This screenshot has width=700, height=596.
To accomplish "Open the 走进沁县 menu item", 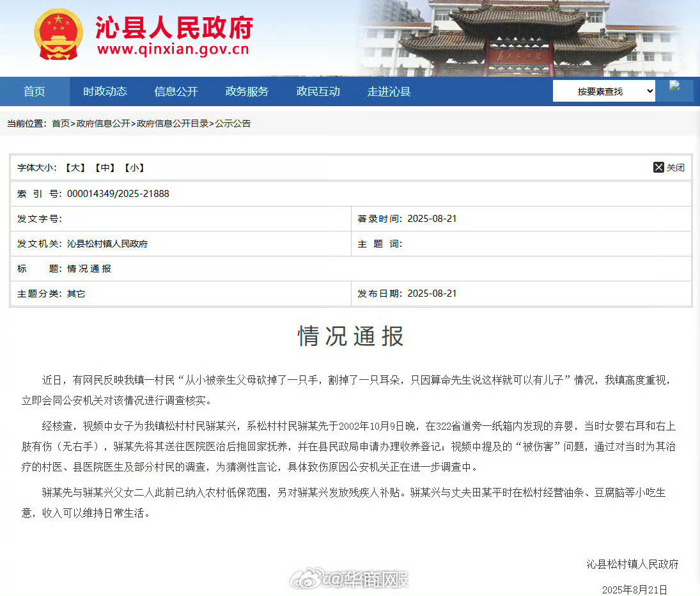I will (x=389, y=91).
